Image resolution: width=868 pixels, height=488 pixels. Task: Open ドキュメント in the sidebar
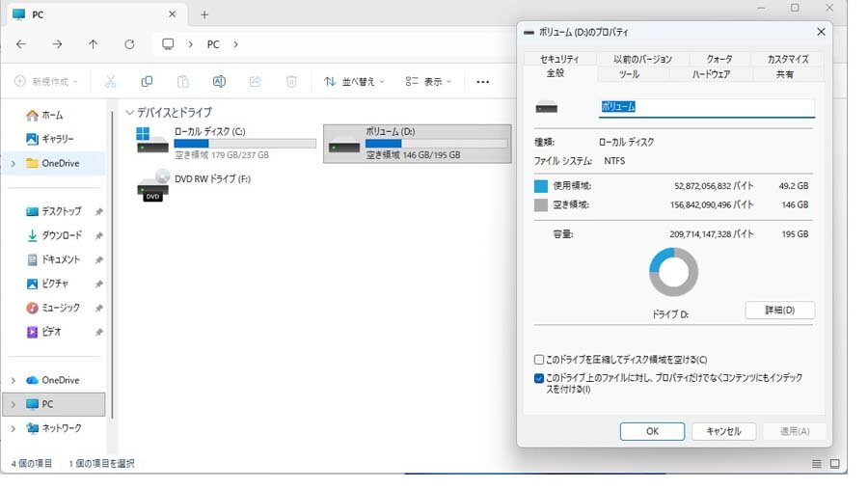point(54,259)
